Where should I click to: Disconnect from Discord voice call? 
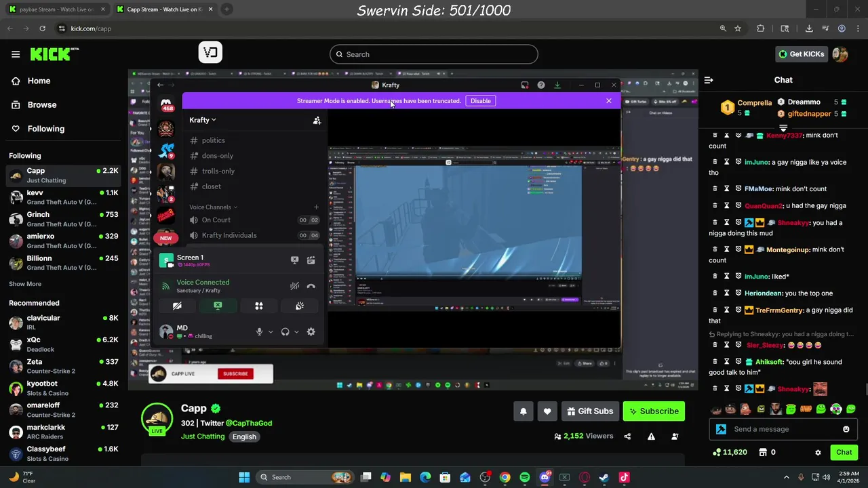click(311, 286)
